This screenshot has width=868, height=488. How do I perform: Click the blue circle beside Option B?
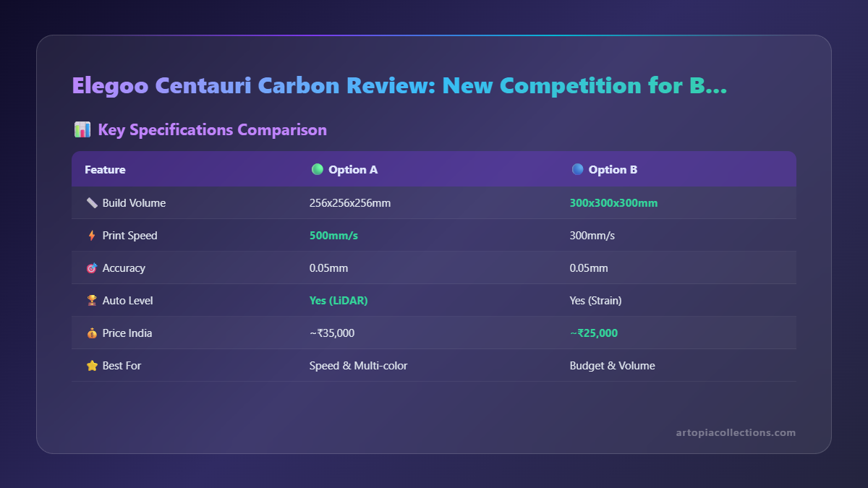pos(577,169)
